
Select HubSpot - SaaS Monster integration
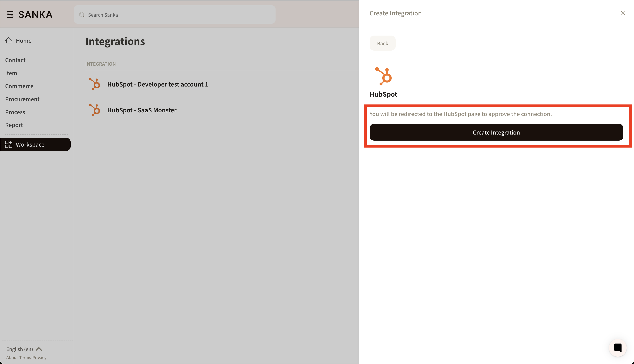(x=142, y=110)
